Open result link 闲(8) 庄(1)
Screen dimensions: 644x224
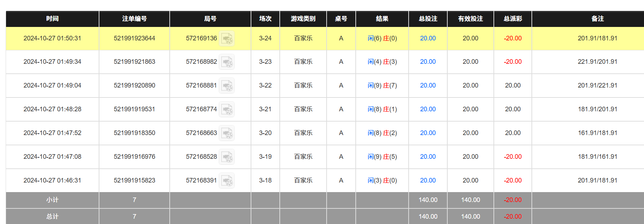coord(382,109)
